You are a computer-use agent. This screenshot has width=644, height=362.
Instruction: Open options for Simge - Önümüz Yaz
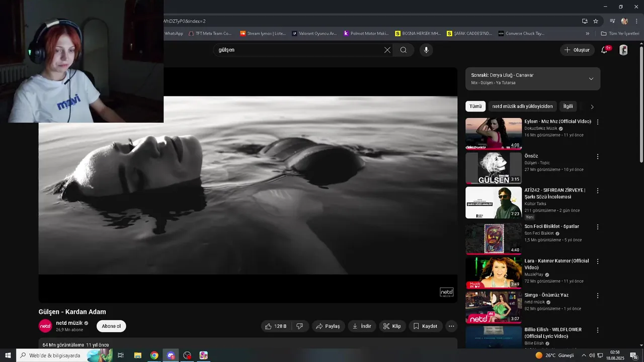click(x=598, y=296)
